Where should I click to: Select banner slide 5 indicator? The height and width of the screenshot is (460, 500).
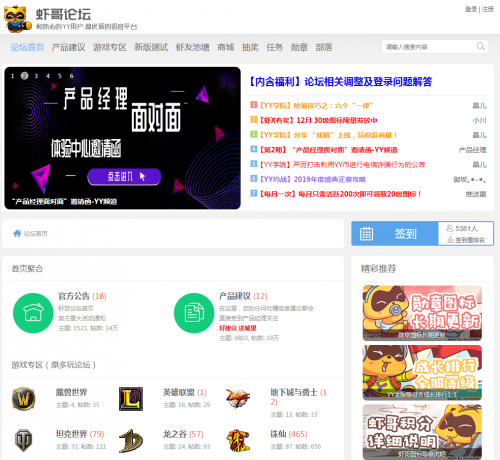[x=60, y=76]
